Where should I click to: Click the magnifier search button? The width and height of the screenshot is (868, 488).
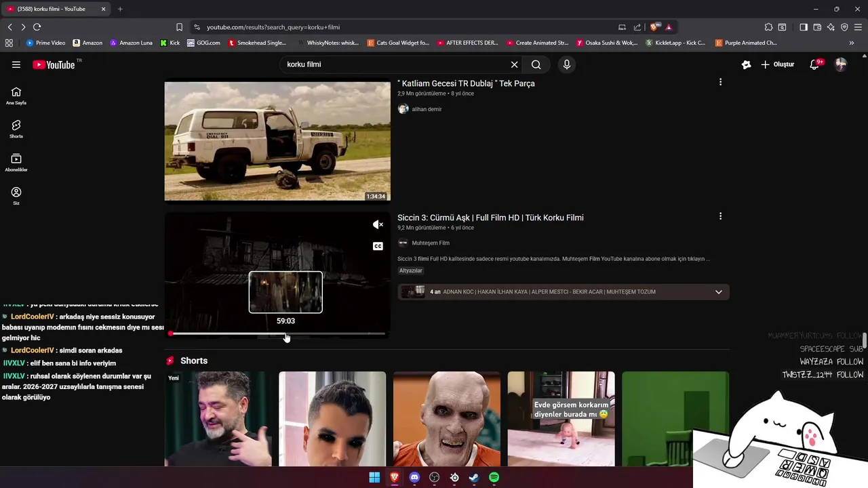pos(536,64)
